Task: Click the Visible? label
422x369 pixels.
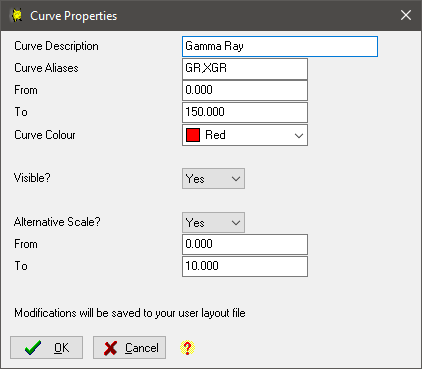Action: (32, 178)
